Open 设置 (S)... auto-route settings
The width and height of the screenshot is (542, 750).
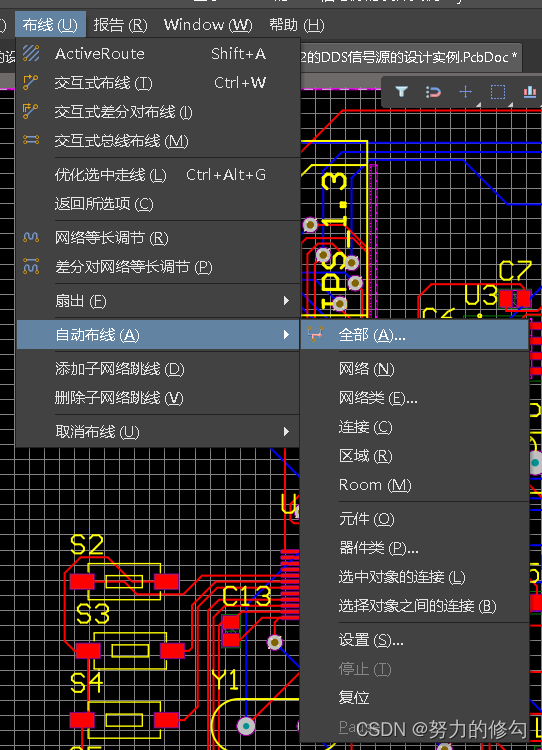coord(414,640)
